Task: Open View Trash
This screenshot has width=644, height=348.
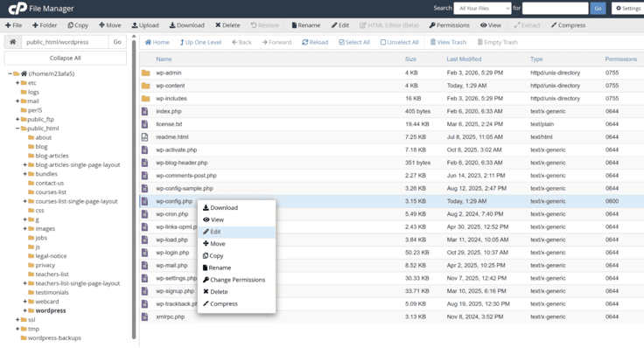Action: 448,42
